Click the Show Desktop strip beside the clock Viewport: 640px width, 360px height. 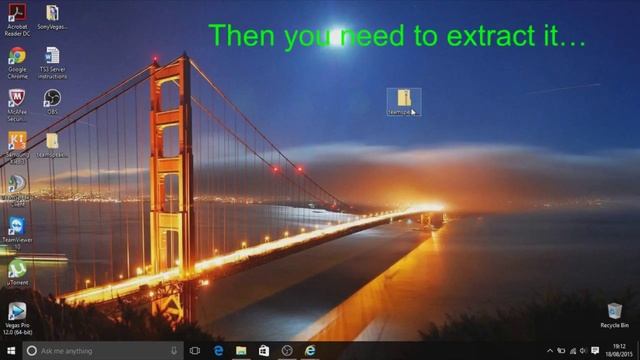638,351
